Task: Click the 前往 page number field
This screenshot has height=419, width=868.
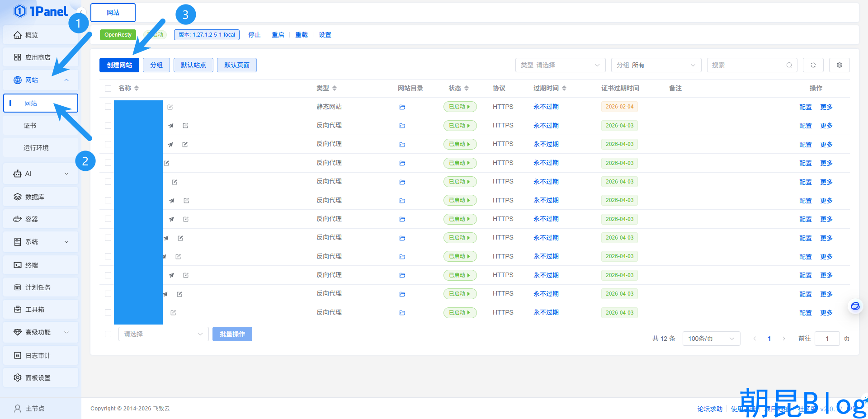Action: [x=827, y=339]
